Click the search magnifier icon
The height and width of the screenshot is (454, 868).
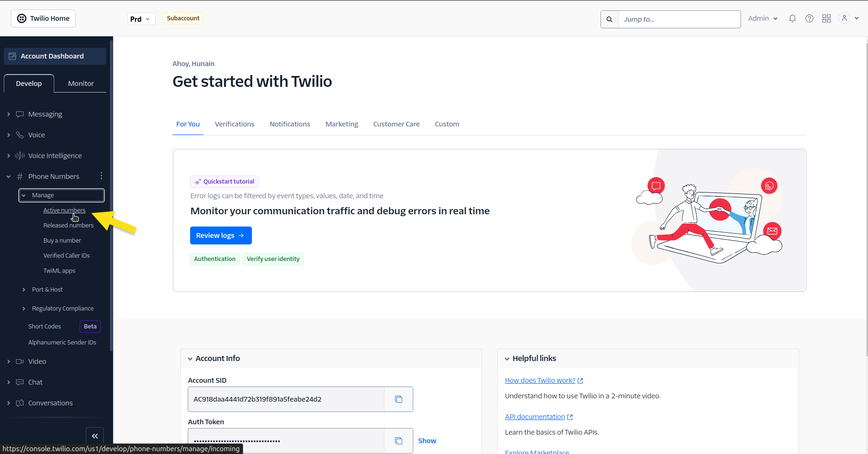pyautogui.click(x=609, y=19)
